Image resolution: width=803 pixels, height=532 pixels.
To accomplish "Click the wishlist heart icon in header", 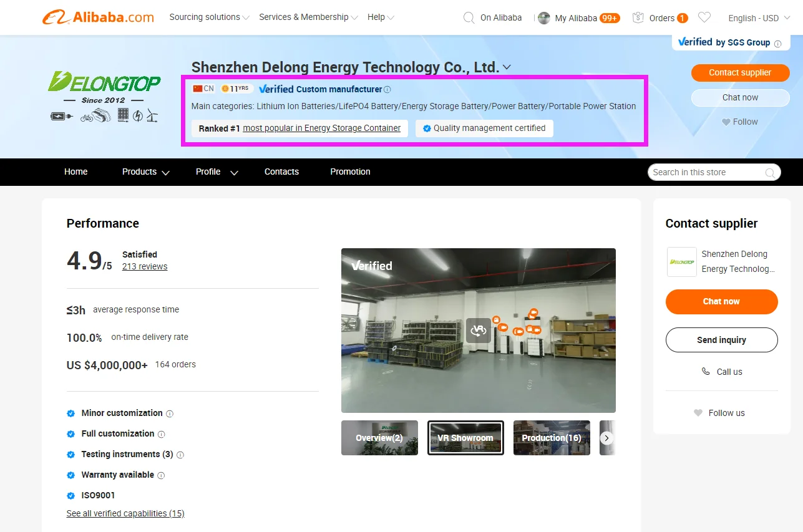I will click(x=704, y=17).
